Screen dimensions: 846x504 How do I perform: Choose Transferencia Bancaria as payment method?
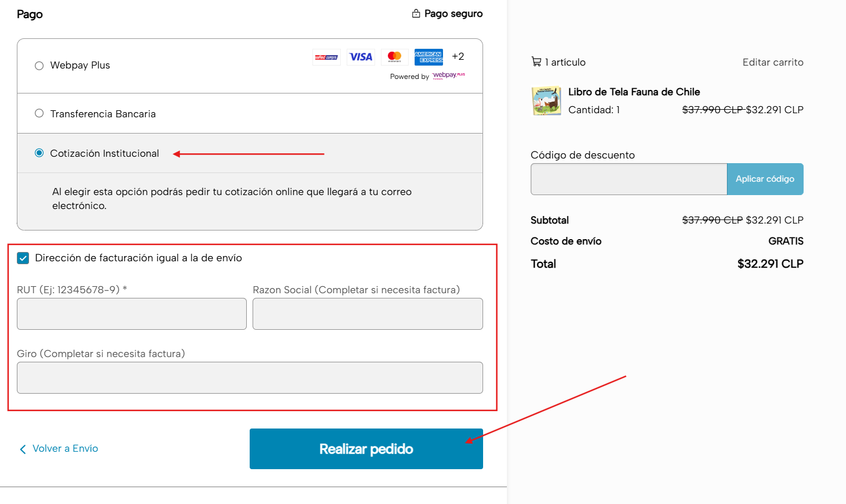[39, 113]
